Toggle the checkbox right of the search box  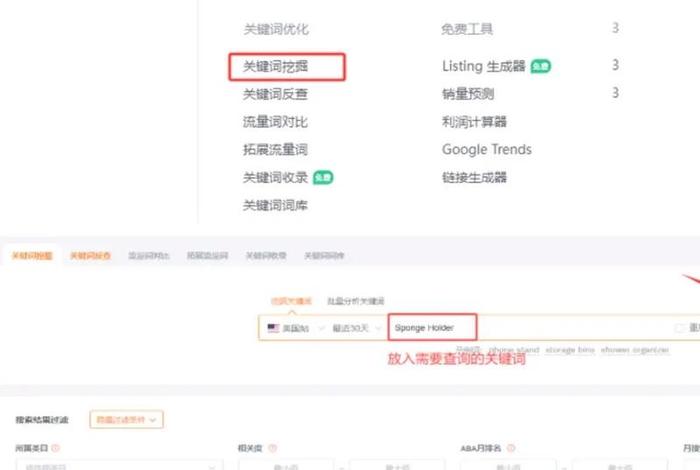click(679, 328)
